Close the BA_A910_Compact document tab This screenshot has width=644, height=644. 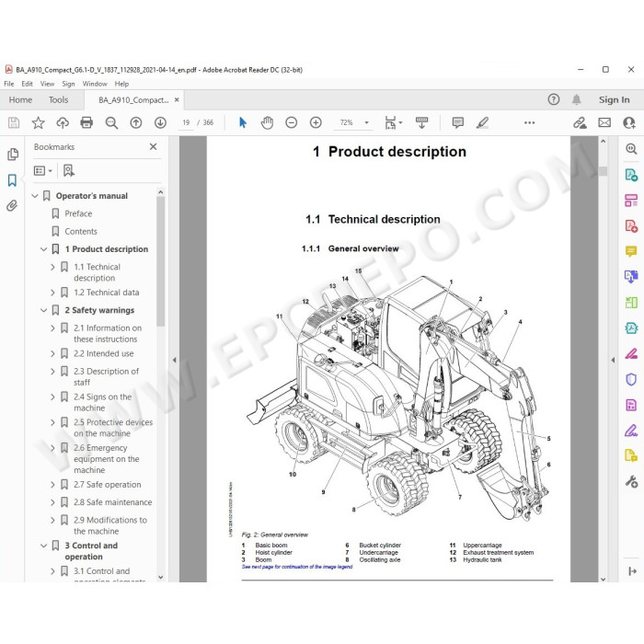177,99
